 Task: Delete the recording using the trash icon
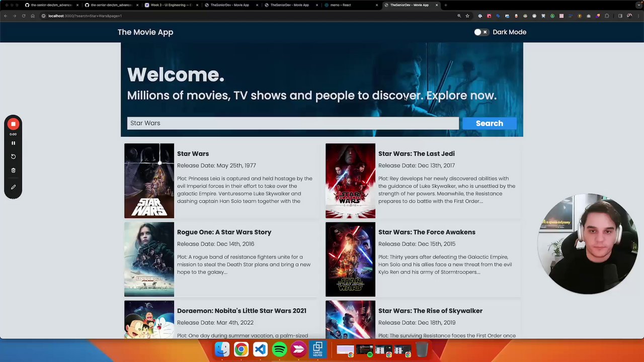[x=13, y=170]
